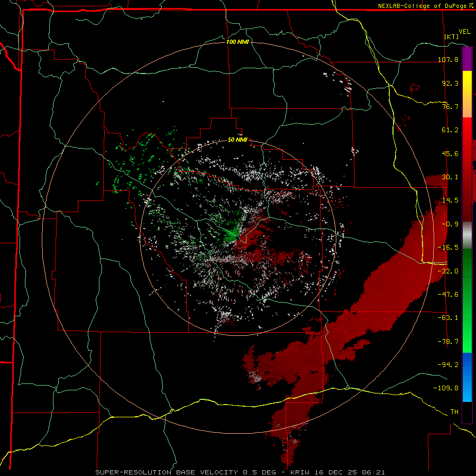
Task: Click the blue segment of color bar
Action: coord(467,377)
